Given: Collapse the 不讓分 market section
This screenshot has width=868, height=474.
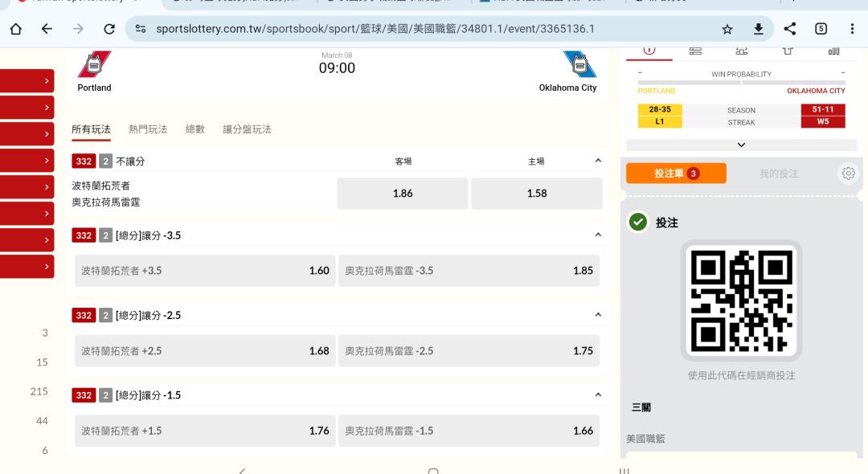Looking at the screenshot, I should (x=598, y=161).
